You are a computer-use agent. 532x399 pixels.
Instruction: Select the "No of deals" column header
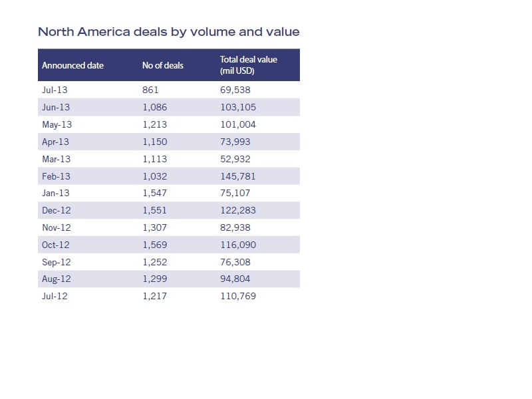point(162,65)
